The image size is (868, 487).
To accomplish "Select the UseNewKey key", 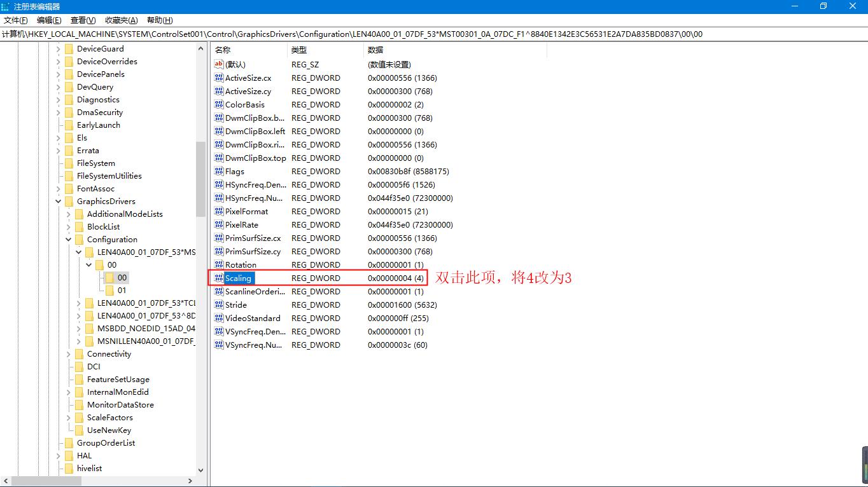I will [x=109, y=430].
